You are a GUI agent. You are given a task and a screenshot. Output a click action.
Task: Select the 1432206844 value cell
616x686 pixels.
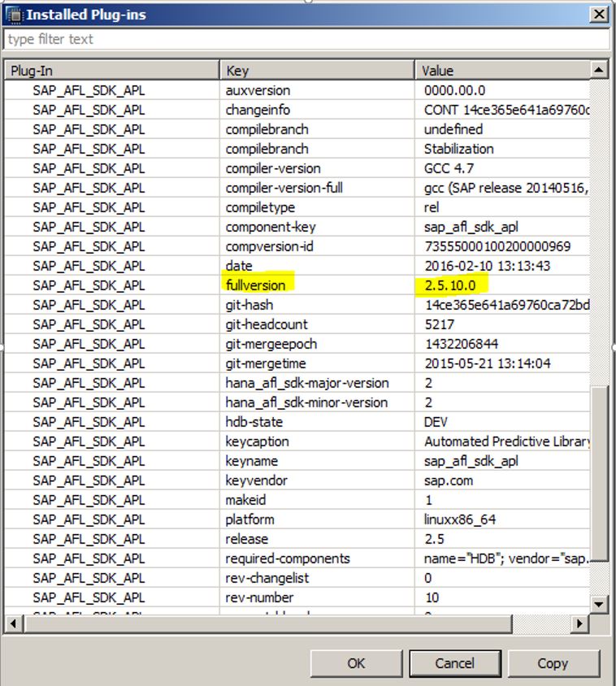(502, 344)
